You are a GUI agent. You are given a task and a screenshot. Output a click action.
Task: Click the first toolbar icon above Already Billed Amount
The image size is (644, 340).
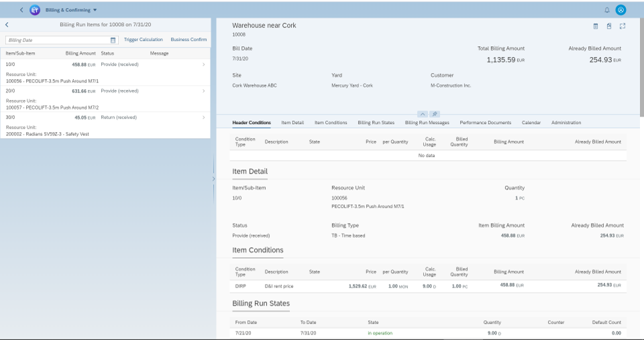595,26
